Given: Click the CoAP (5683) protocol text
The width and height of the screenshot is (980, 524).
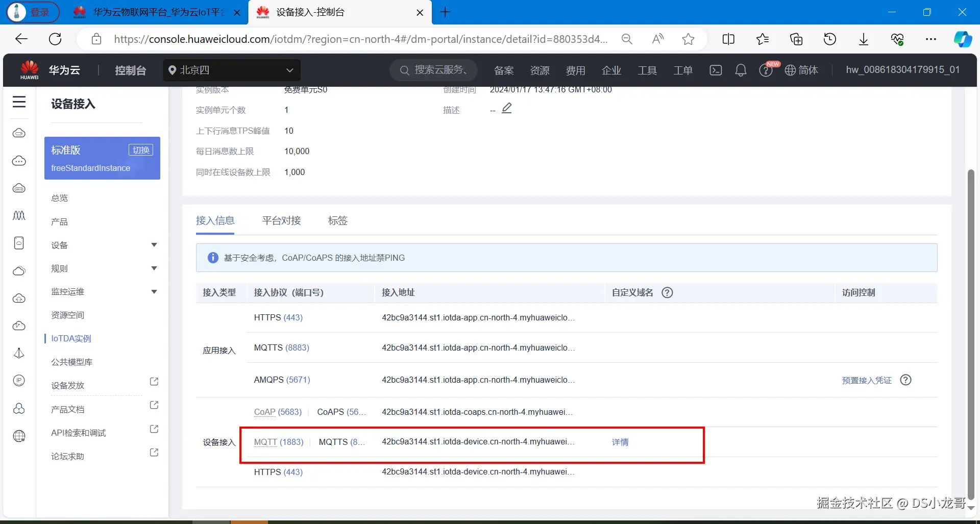Looking at the screenshot, I should (x=278, y=412).
